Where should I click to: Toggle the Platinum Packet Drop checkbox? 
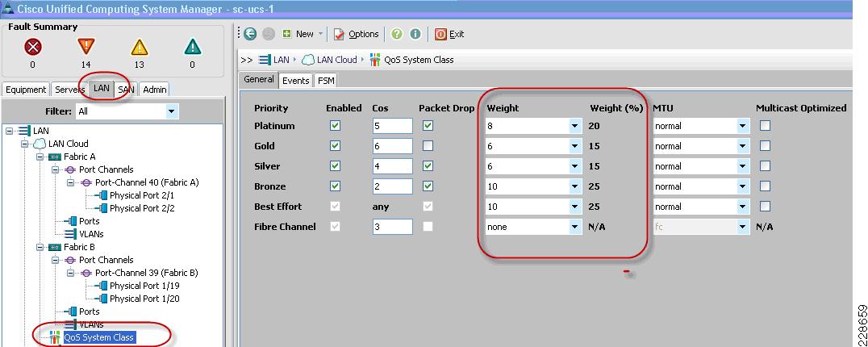coord(428,126)
